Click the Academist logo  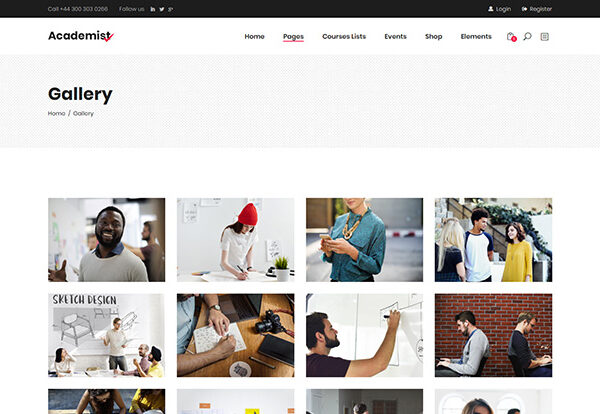tap(81, 36)
